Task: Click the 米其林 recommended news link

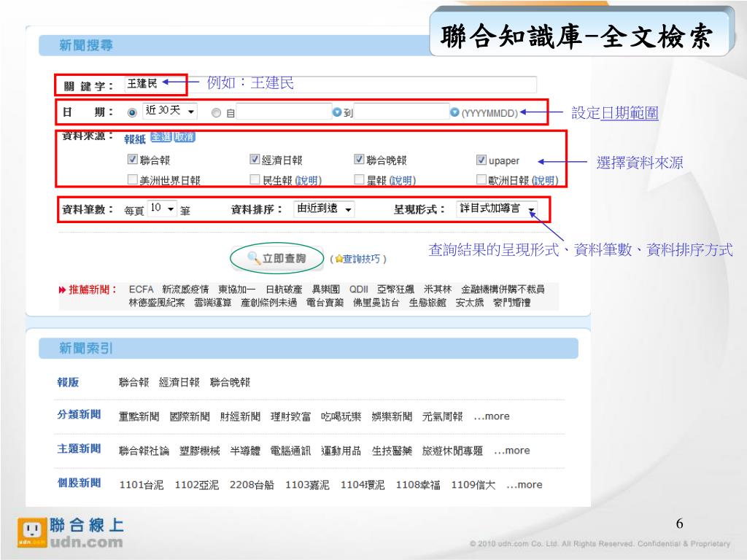Action: (438, 289)
